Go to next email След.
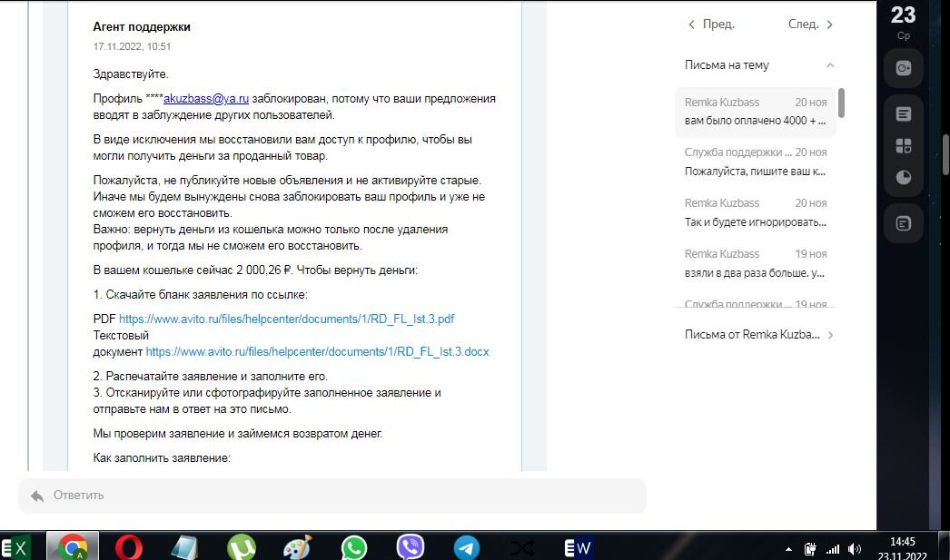The width and height of the screenshot is (950, 560). click(810, 25)
